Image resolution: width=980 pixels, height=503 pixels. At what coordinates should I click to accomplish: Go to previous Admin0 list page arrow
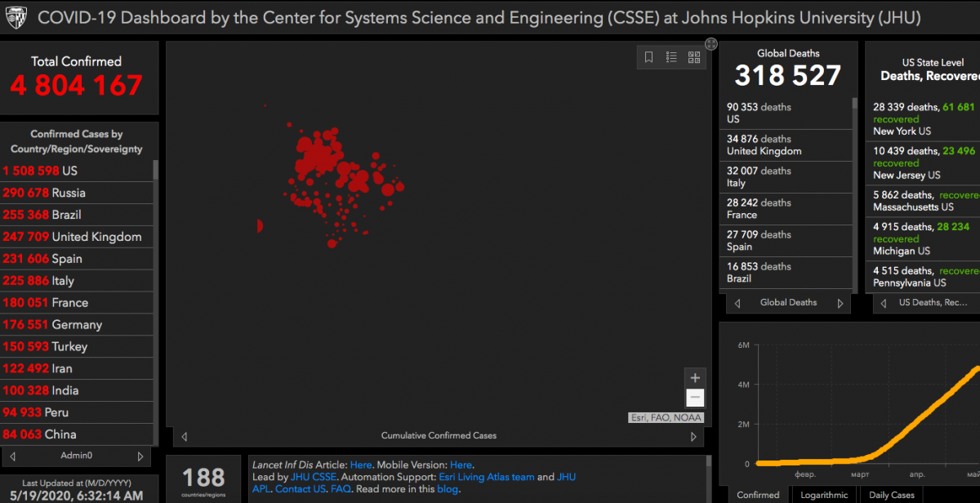click(x=13, y=456)
